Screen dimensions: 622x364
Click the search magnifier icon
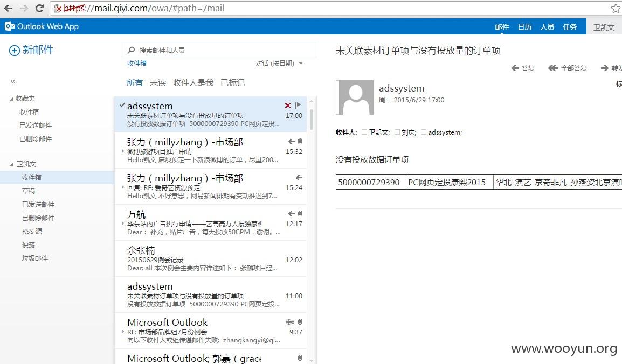pos(131,50)
